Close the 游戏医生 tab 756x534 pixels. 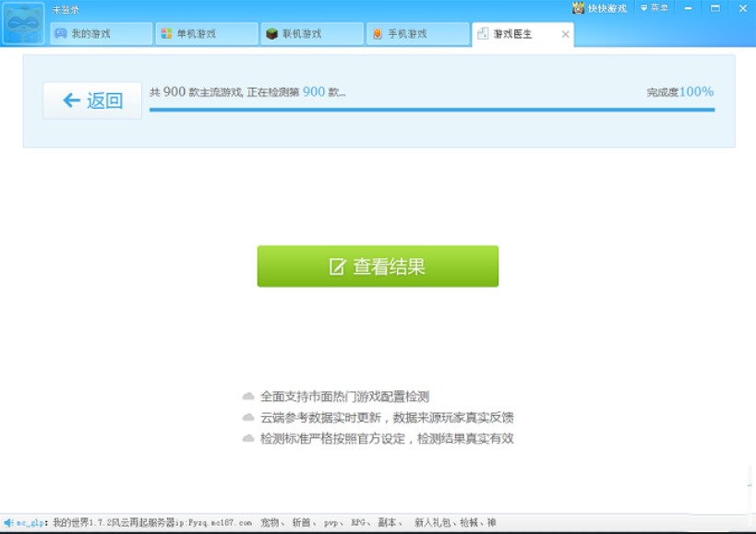[566, 34]
